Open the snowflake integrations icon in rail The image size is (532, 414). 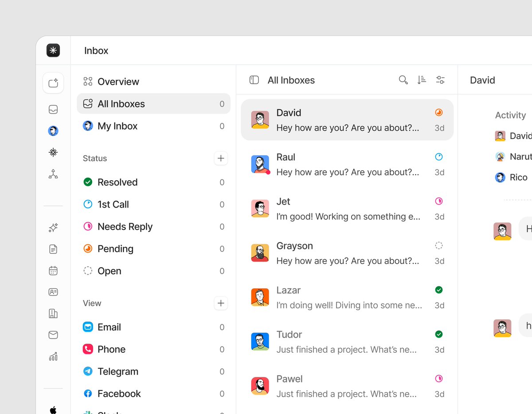[x=53, y=152]
